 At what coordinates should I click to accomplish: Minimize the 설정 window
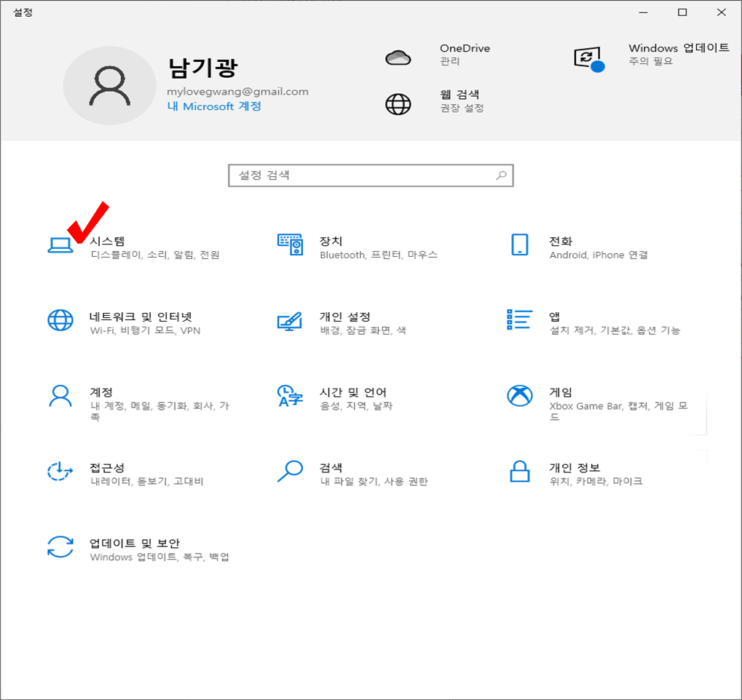click(x=643, y=12)
